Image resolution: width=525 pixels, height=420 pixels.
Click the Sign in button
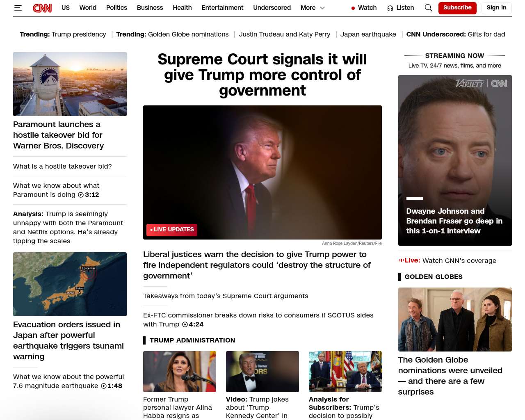point(496,8)
